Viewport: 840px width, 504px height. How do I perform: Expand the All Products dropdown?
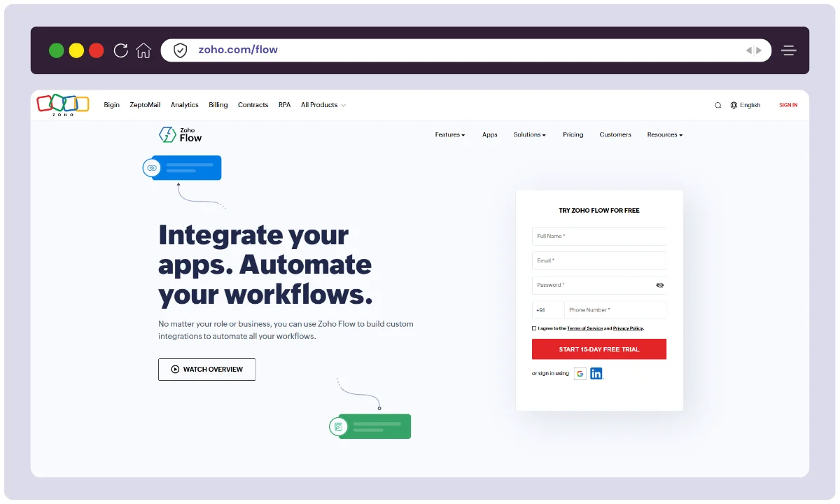[323, 105]
